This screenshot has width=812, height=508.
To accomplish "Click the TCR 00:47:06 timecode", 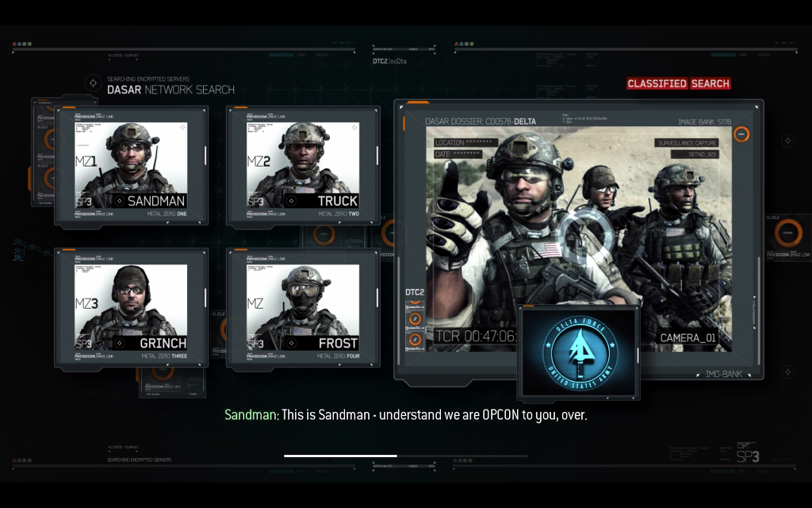I will [x=476, y=336].
